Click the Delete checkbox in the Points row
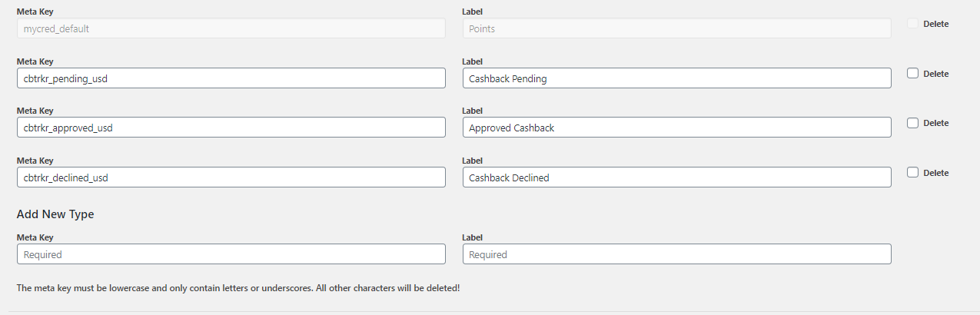 [x=912, y=24]
